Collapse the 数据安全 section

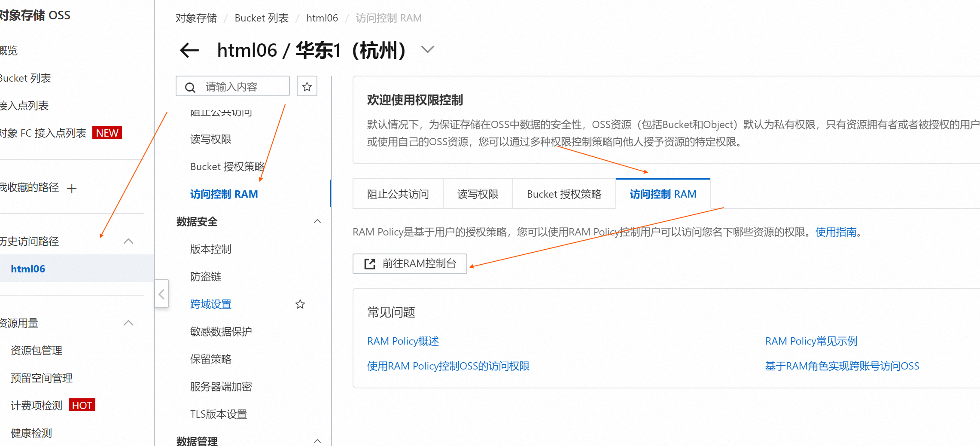pos(317,221)
